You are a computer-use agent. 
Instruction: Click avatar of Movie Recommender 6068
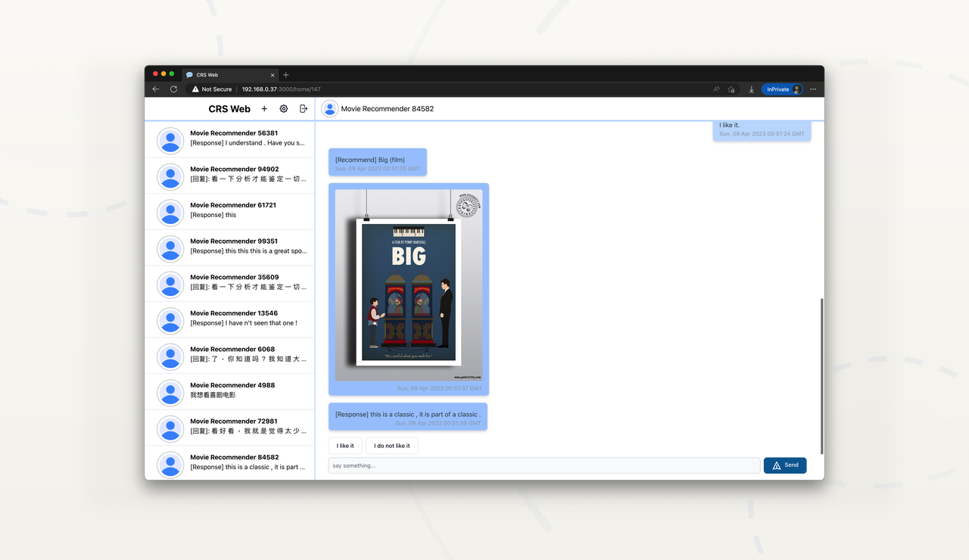coord(170,357)
